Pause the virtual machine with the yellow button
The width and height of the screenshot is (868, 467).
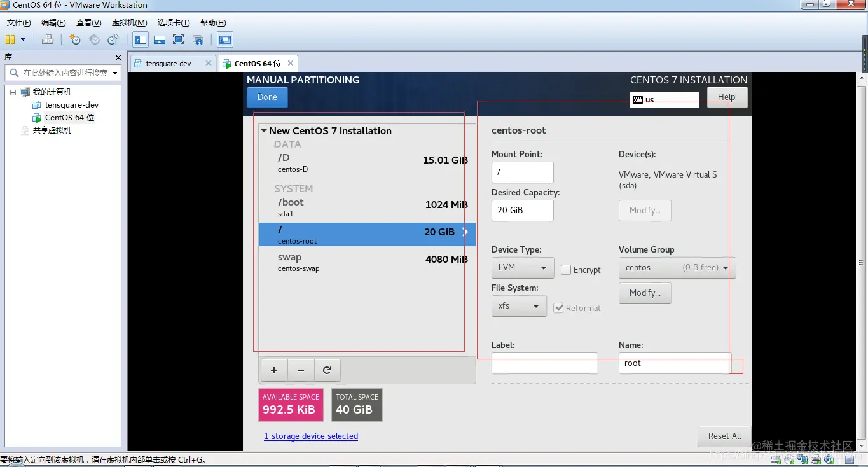[10, 39]
